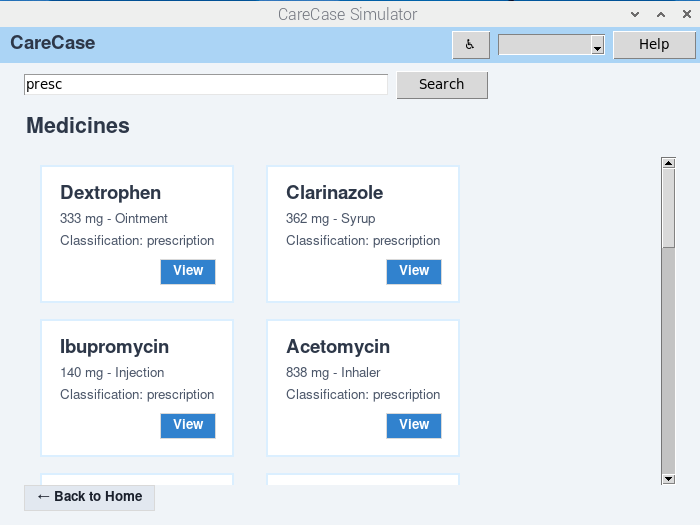The height and width of the screenshot is (525, 700).
Task: Click the CareCase app logo text
Action: coord(53,43)
